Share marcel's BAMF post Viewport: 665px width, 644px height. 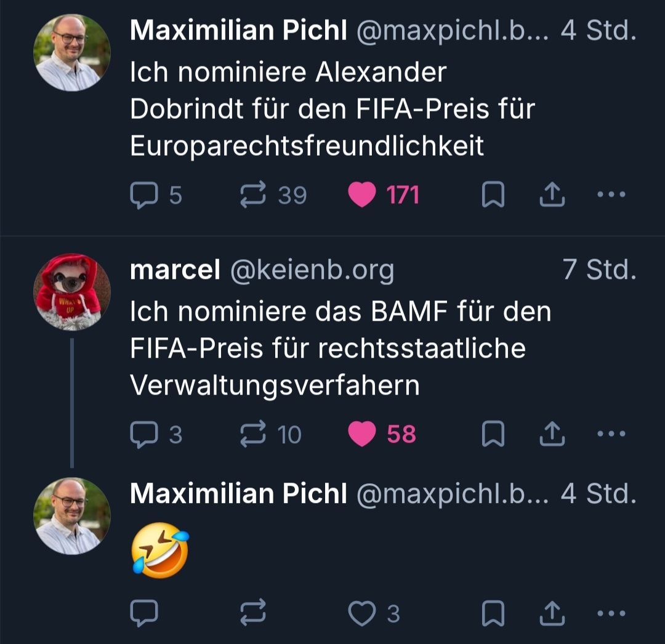coord(552,435)
